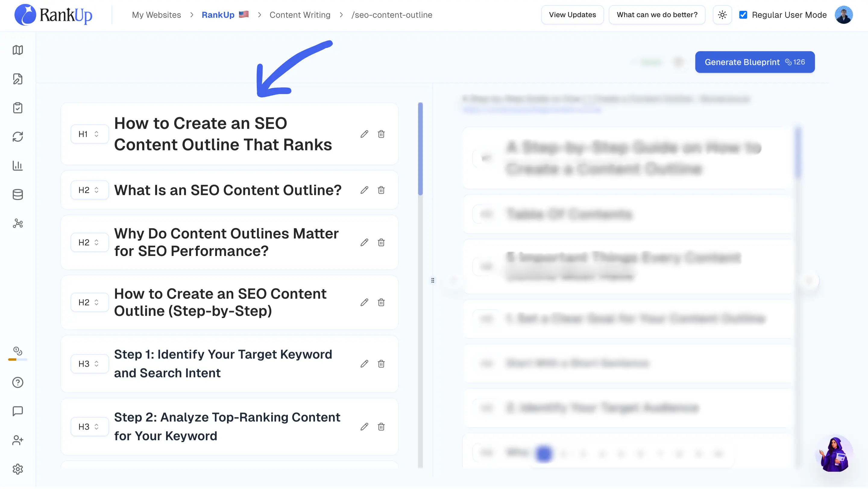Open the H1 heading level dropdown
868x489 pixels.
pos(89,134)
